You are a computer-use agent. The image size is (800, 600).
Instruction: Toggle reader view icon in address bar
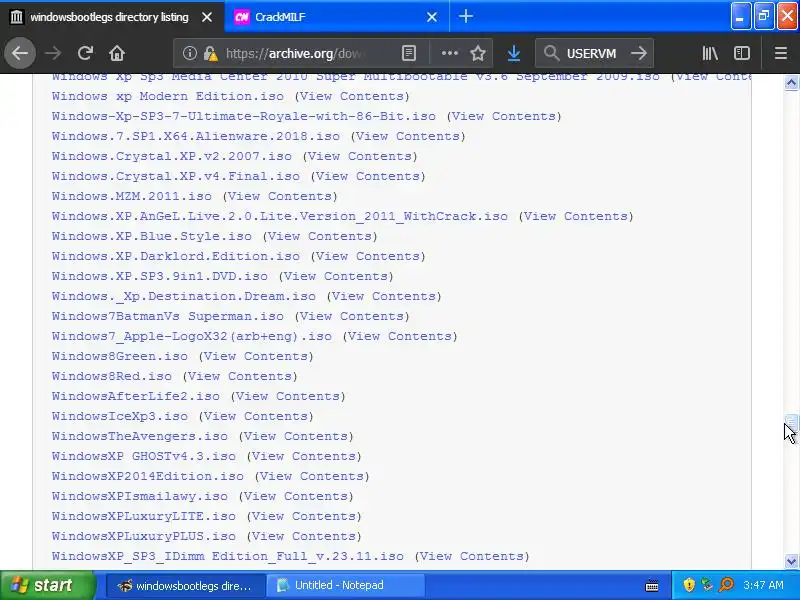click(x=409, y=53)
